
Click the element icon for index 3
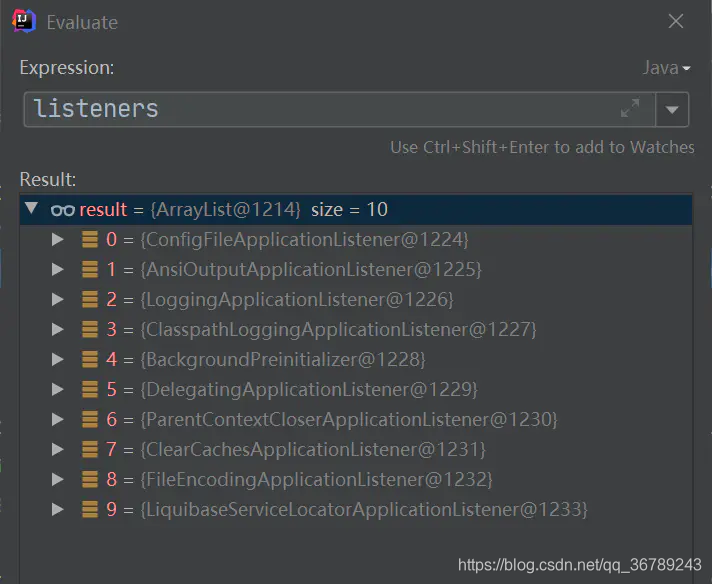click(90, 329)
